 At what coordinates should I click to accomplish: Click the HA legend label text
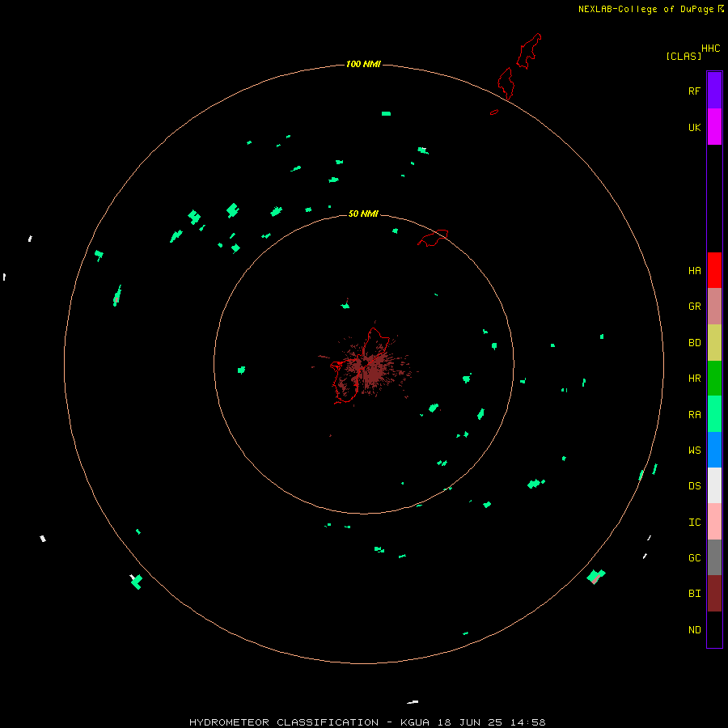tap(694, 270)
